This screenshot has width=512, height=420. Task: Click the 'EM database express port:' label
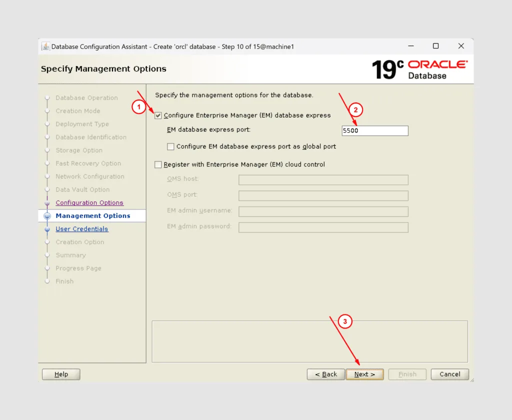pyautogui.click(x=208, y=129)
